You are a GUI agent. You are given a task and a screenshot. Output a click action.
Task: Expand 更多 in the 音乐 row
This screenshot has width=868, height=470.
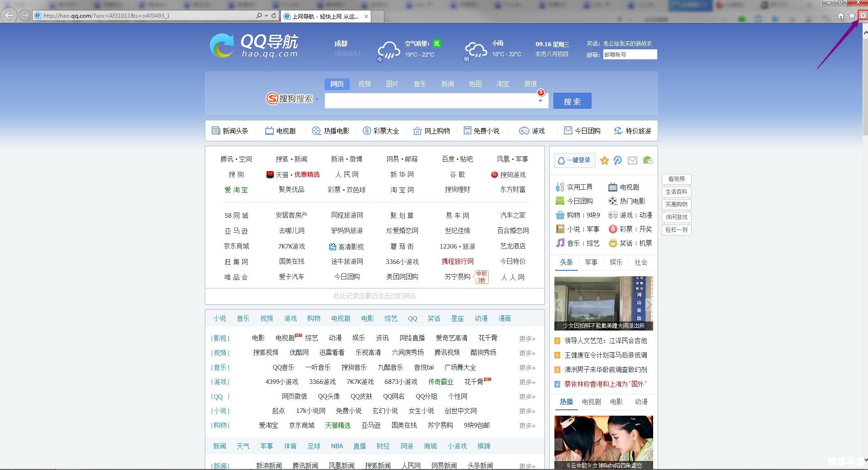(527, 368)
